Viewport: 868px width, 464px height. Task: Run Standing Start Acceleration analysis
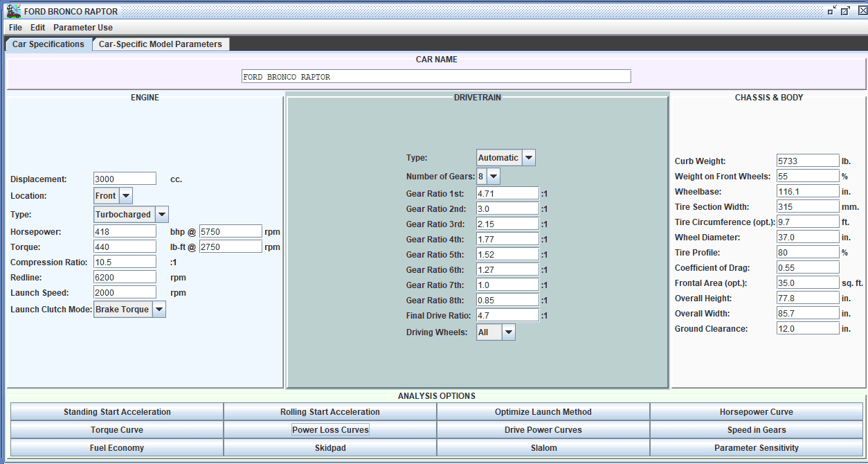tap(117, 412)
